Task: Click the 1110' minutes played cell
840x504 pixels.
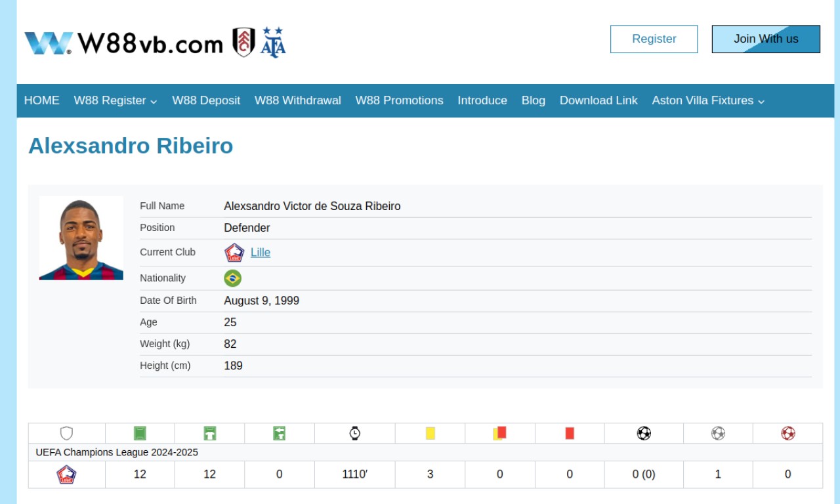Action: [354, 474]
